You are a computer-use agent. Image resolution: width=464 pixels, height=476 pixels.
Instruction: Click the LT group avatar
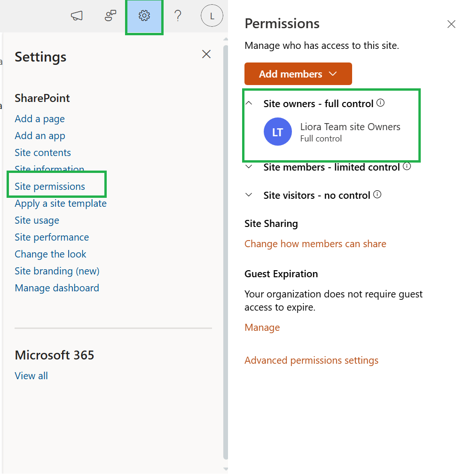277,132
